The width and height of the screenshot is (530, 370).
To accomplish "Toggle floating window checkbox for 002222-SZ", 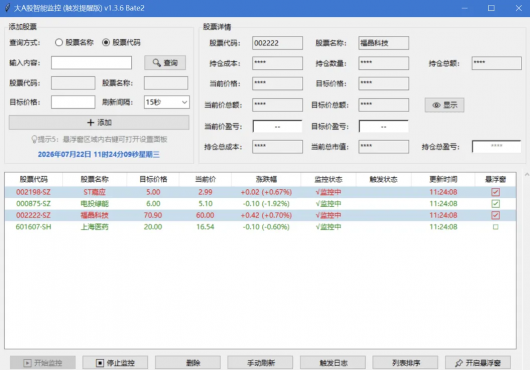I will pos(496,215).
